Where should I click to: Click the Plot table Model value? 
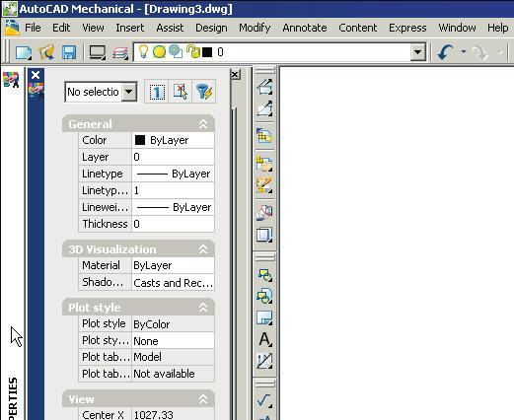click(x=173, y=357)
